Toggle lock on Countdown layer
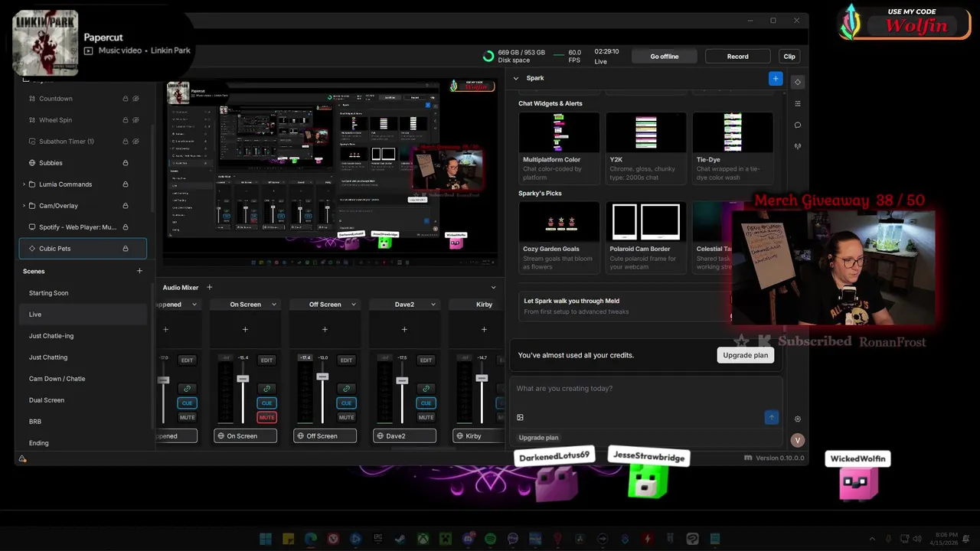 126,99
